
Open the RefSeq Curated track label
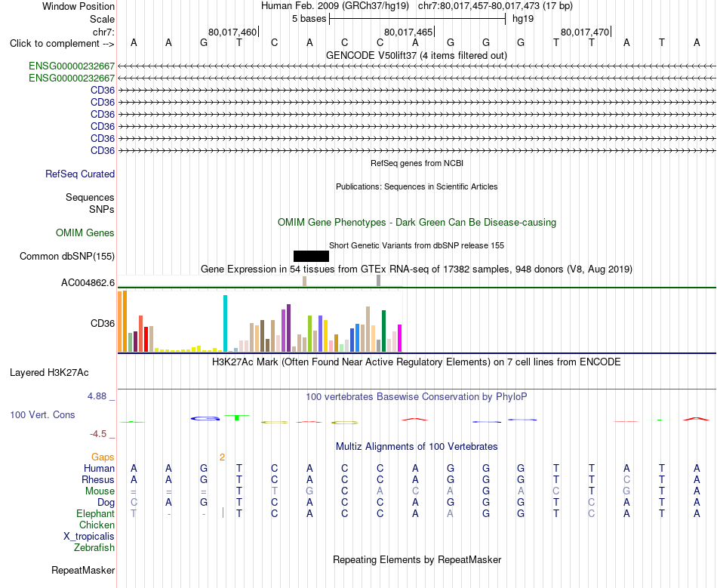pyautogui.click(x=80, y=174)
